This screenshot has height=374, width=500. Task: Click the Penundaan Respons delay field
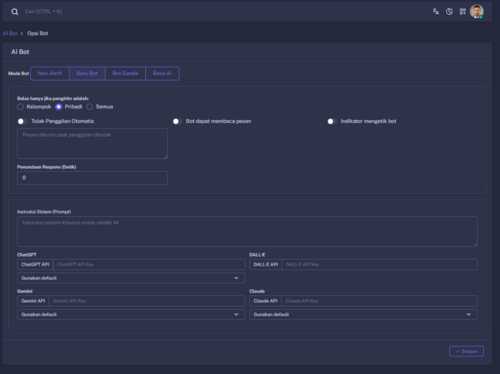pyautogui.click(x=92, y=178)
